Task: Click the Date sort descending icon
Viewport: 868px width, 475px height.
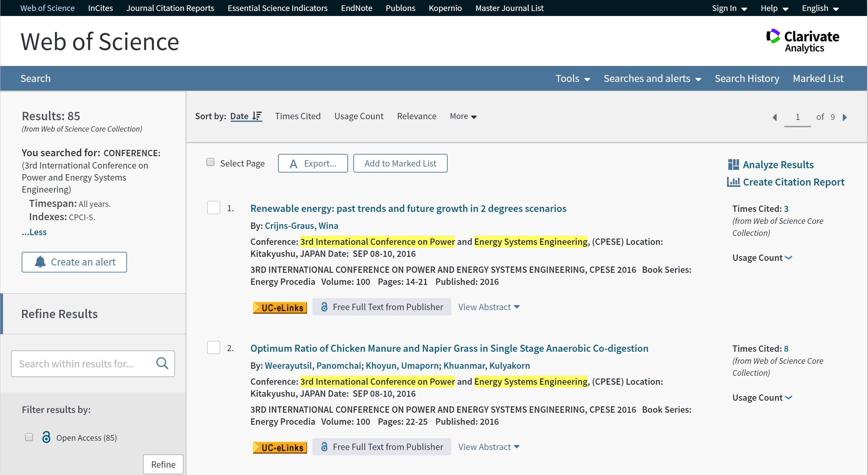Action: pyautogui.click(x=257, y=116)
